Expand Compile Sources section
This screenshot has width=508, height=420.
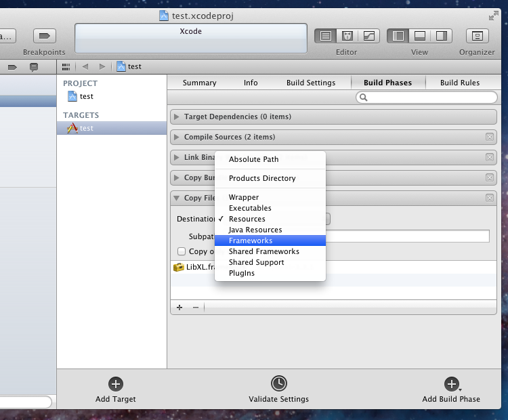click(177, 137)
